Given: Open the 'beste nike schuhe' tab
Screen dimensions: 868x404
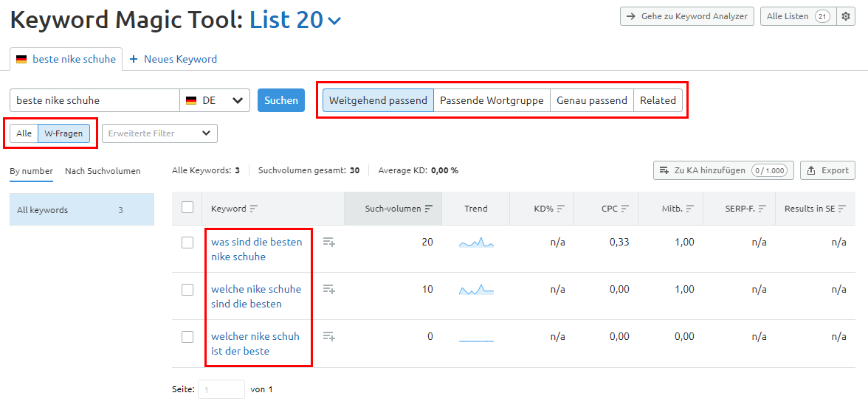Looking at the screenshot, I should pyautogui.click(x=66, y=59).
